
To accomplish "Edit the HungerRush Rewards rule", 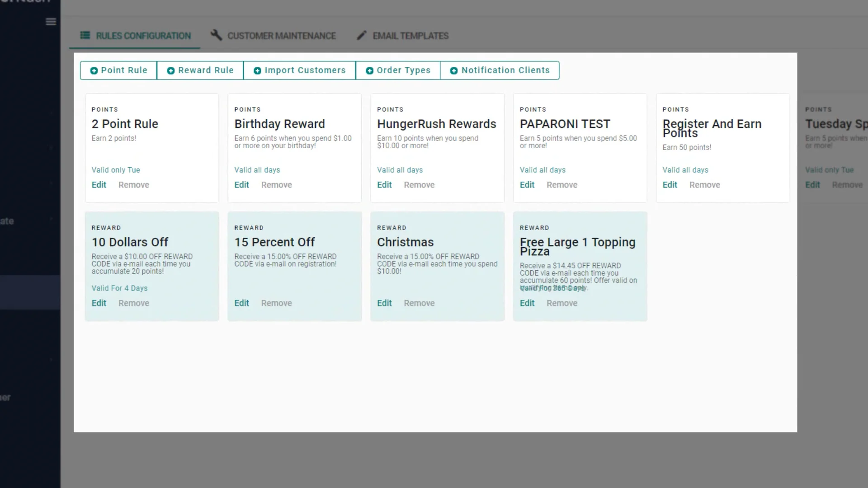I will (384, 185).
